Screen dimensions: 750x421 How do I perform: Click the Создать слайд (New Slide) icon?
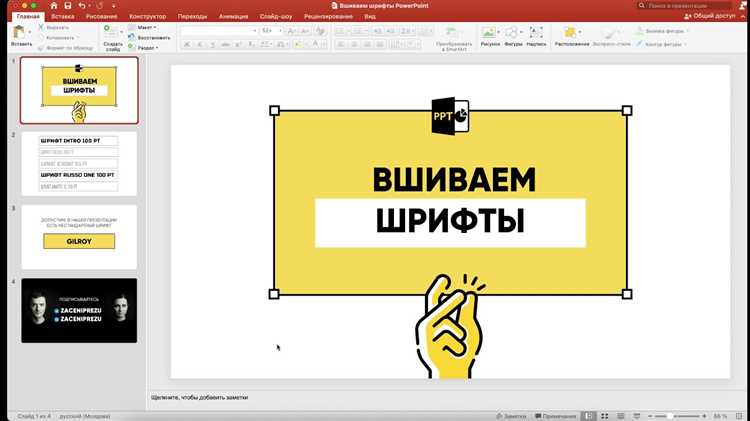click(x=112, y=33)
